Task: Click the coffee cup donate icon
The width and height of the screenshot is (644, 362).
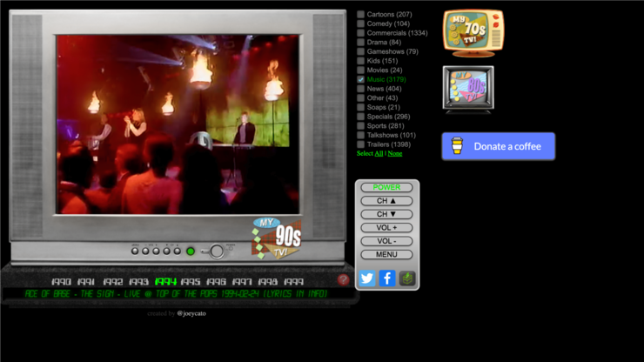Action: tap(457, 146)
